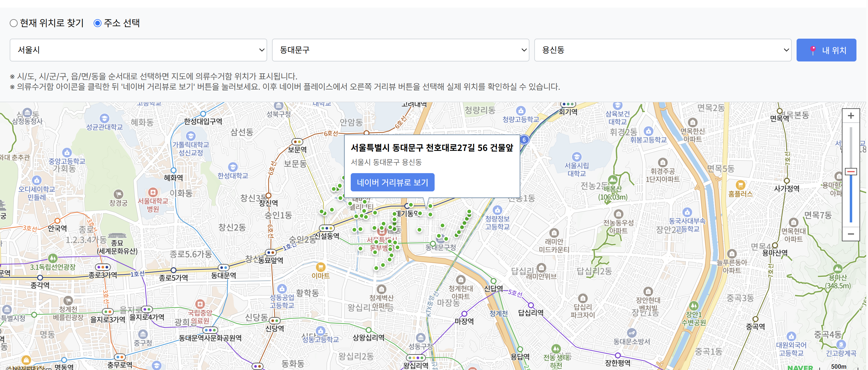Click the 회기역 station label
Image resolution: width=868 pixels, height=370 pixels.
pos(568,112)
